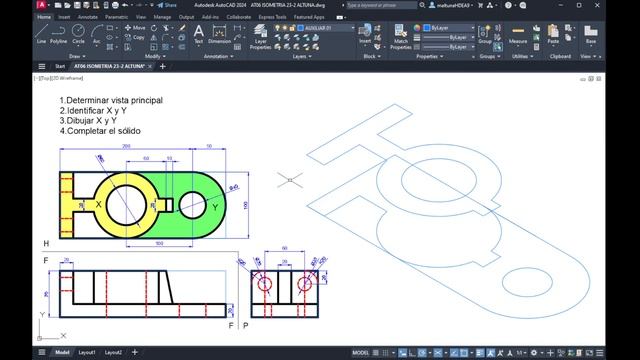Open the Help question mark icon

pyautogui.click(x=508, y=5)
